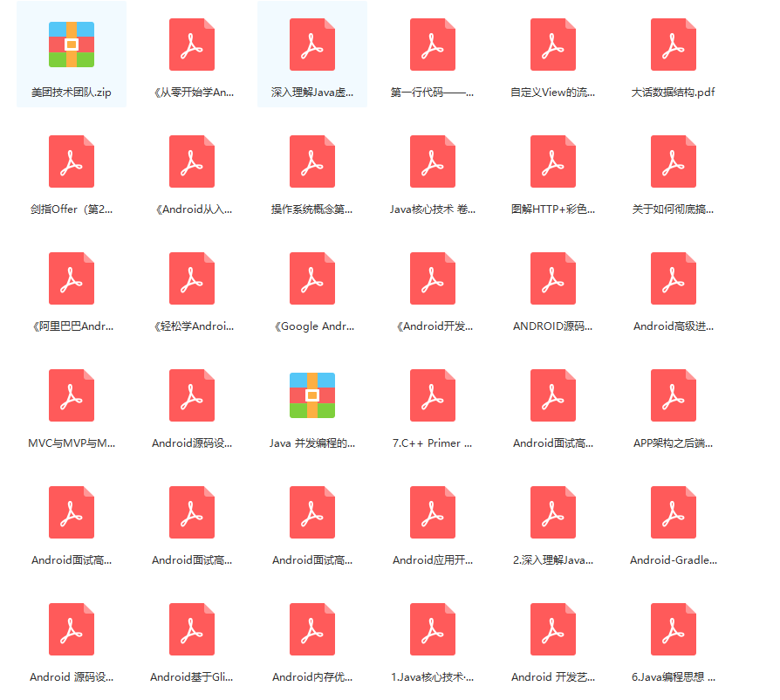
Task: Click the 深入理解Java虚... PDF icon
Action: [x=311, y=45]
